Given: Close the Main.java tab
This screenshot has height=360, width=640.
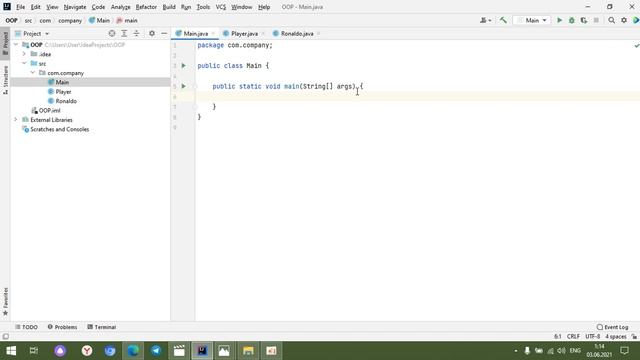Looking at the screenshot, I should [x=213, y=33].
